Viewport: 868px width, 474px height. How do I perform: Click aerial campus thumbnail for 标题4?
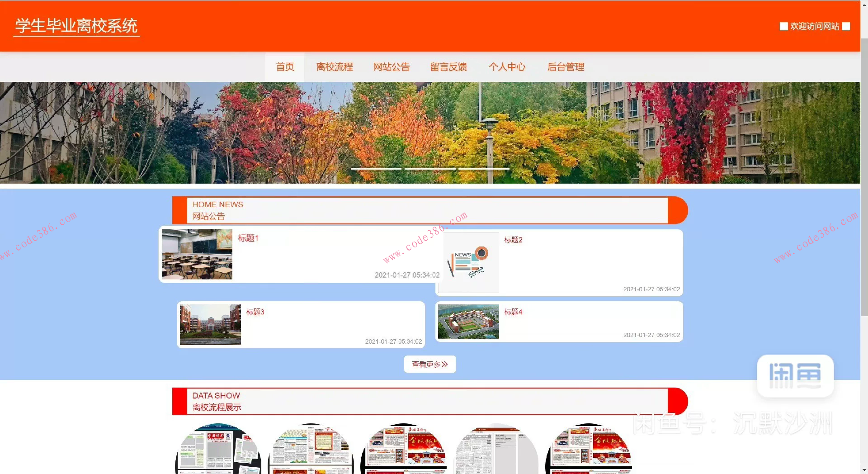[x=468, y=322]
